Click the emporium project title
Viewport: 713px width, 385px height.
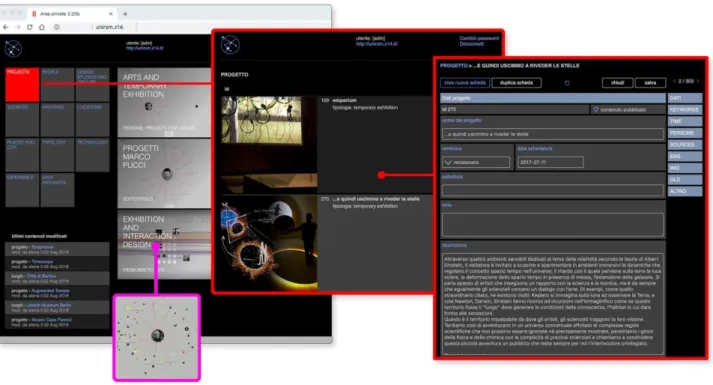345,100
